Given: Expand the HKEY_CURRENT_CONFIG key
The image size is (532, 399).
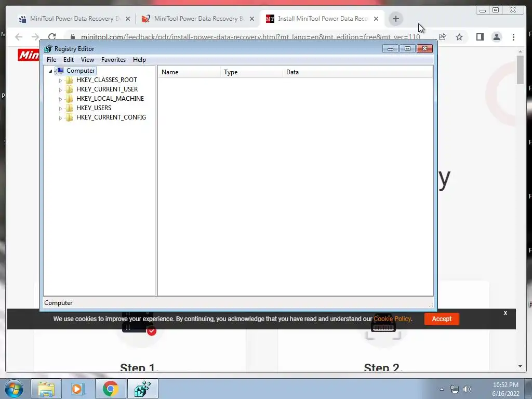Looking at the screenshot, I should click(60, 118).
